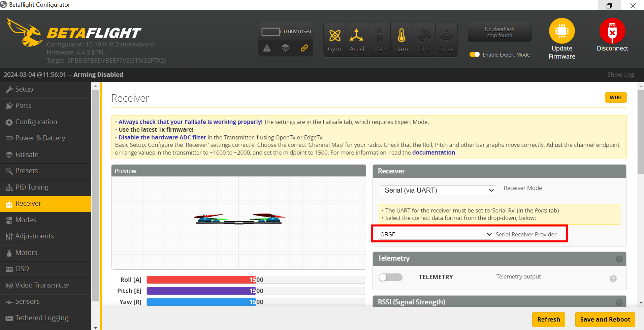Click the Disconnect USB icon

(612, 31)
